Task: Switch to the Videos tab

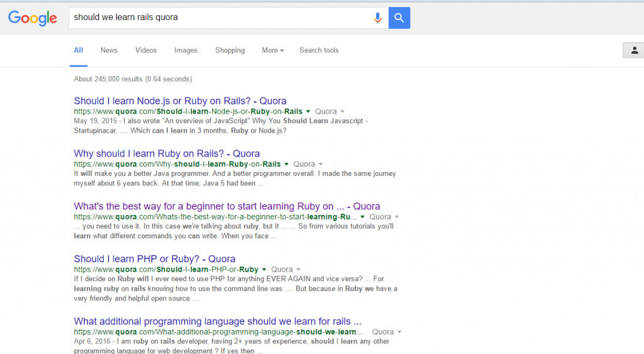Action: [146, 50]
